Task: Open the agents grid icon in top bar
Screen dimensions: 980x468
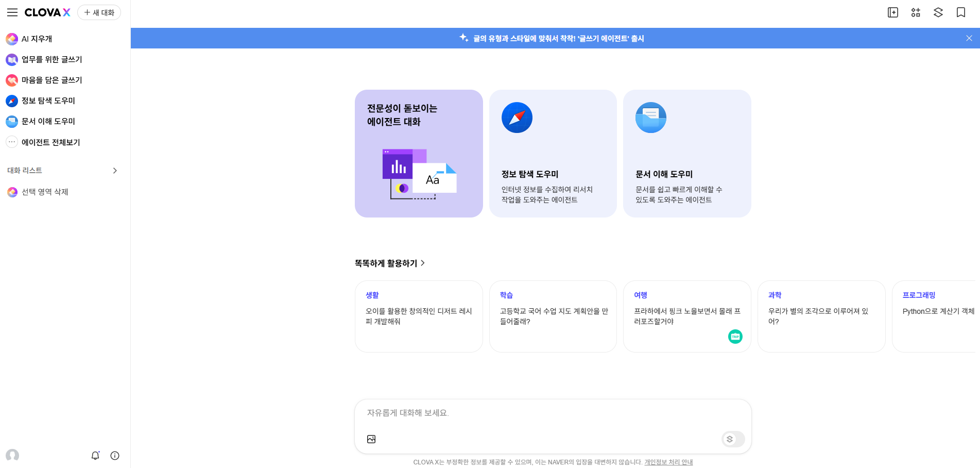Action: (x=916, y=12)
